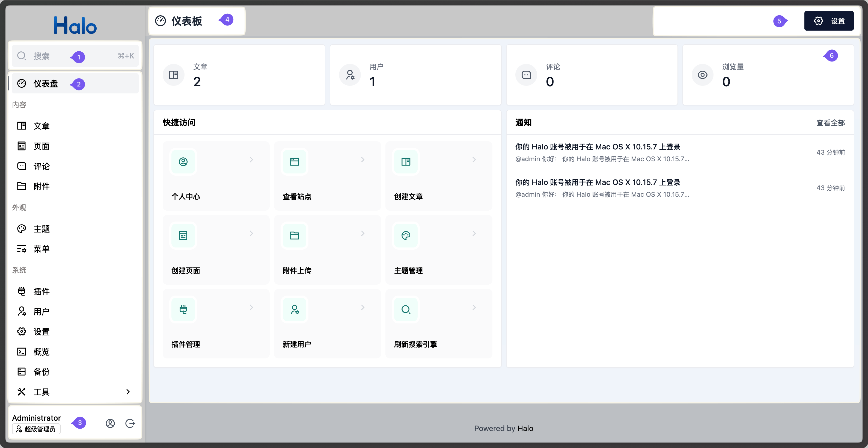This screenshot has height=448, width=868.
Task: Open the 附件 (attachments) sidebar icon
Action: point(22,186)
